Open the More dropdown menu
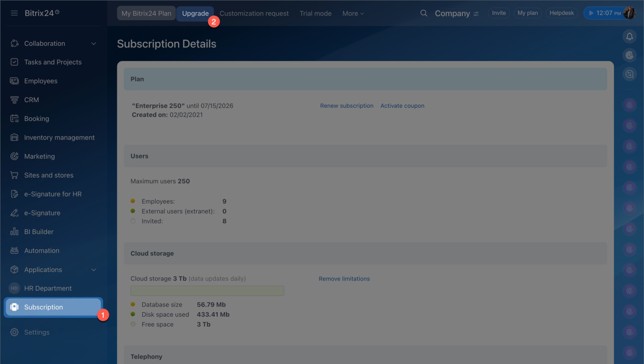This screenshot has width=644, height=364. coord(353,14)
